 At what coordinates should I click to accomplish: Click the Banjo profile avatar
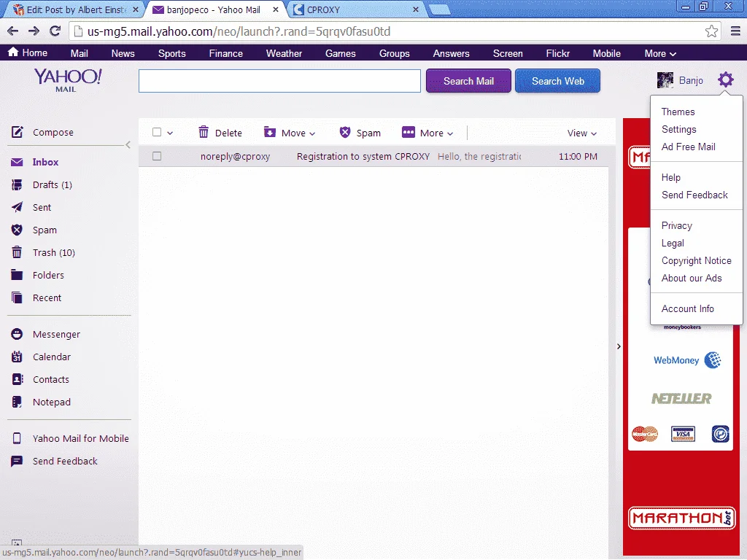[665, 80]
